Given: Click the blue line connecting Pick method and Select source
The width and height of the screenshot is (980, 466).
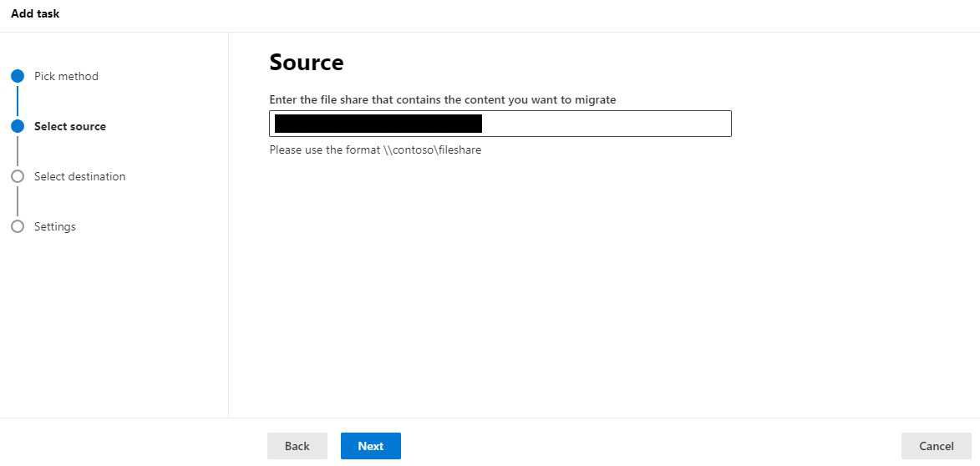Looking at the screenshot, I should click(x=18, y=101).
